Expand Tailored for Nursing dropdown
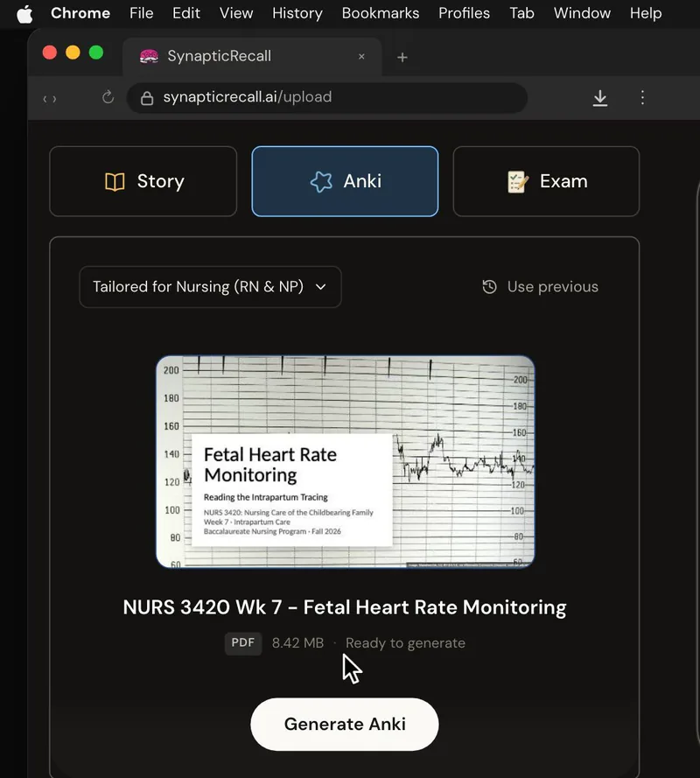 pos(210,287)
